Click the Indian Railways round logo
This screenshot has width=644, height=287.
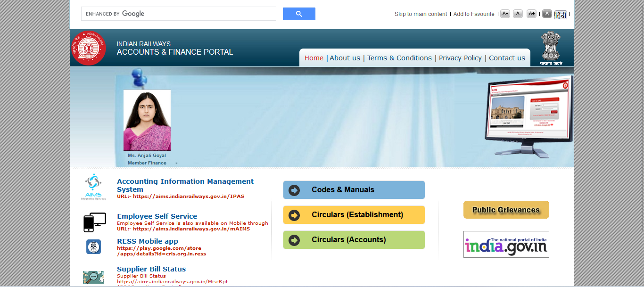click(88, 48)
